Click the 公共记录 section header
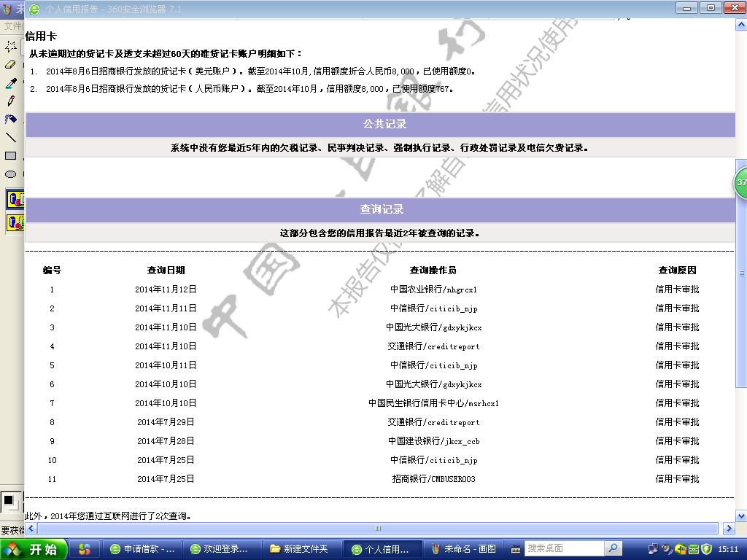This screenshot has height=560, width=747. 380,124
